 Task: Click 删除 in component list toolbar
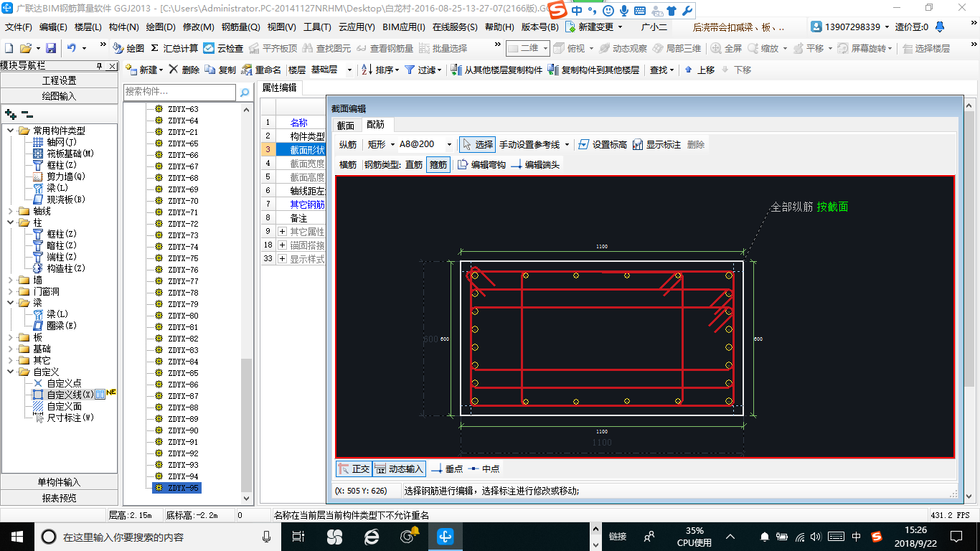(185, 70)
